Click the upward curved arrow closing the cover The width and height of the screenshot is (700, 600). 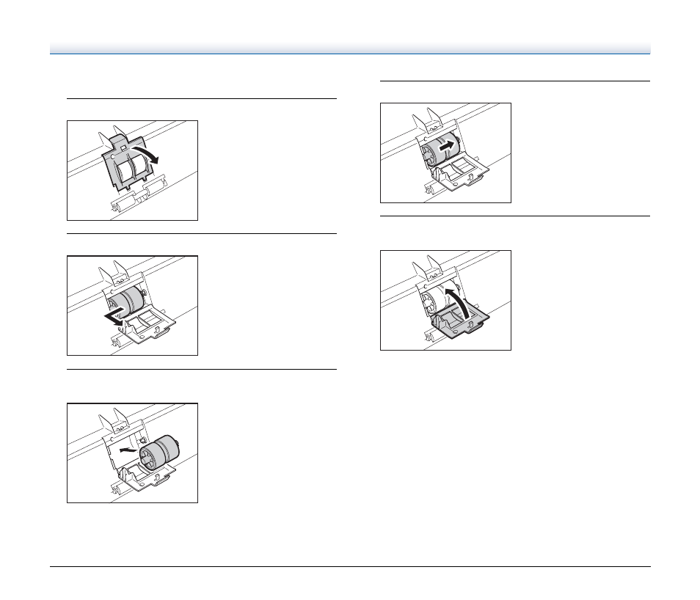point(457,304)
